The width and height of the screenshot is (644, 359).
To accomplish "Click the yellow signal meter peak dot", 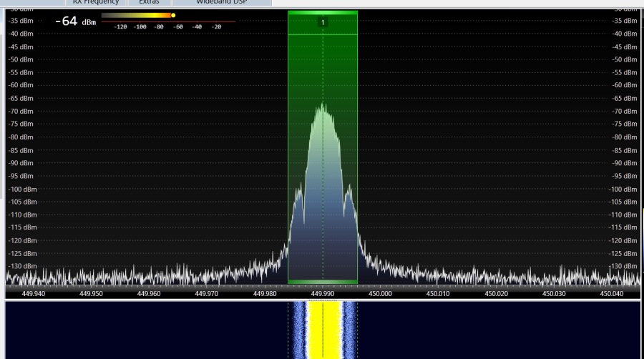I will 173,15.
